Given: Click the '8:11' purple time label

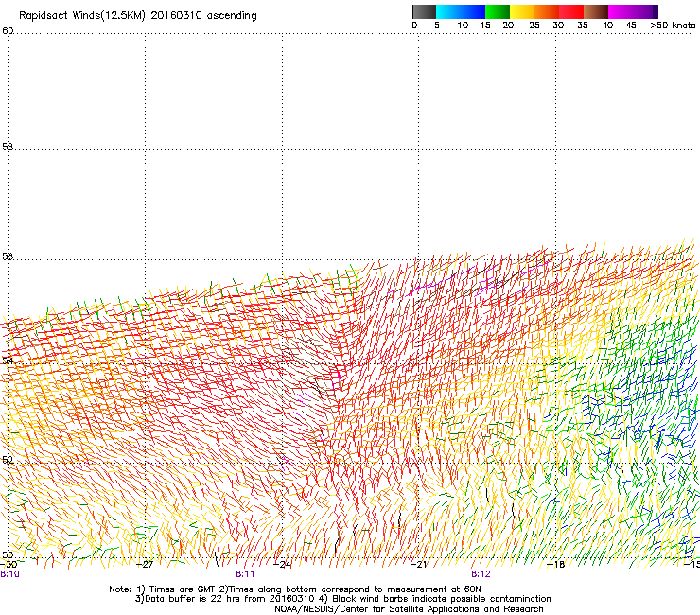Looking at the screenshot, I should click(x=245, y=574).
